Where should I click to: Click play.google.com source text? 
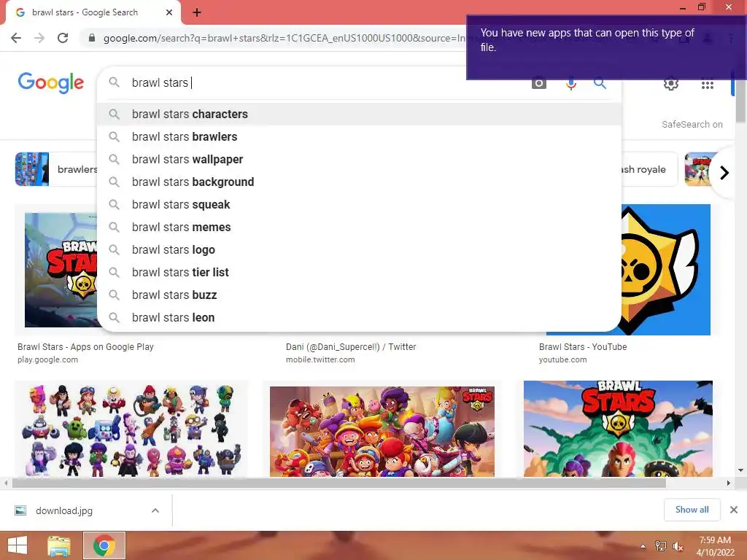pyautogui.click(x=47, y=359)
